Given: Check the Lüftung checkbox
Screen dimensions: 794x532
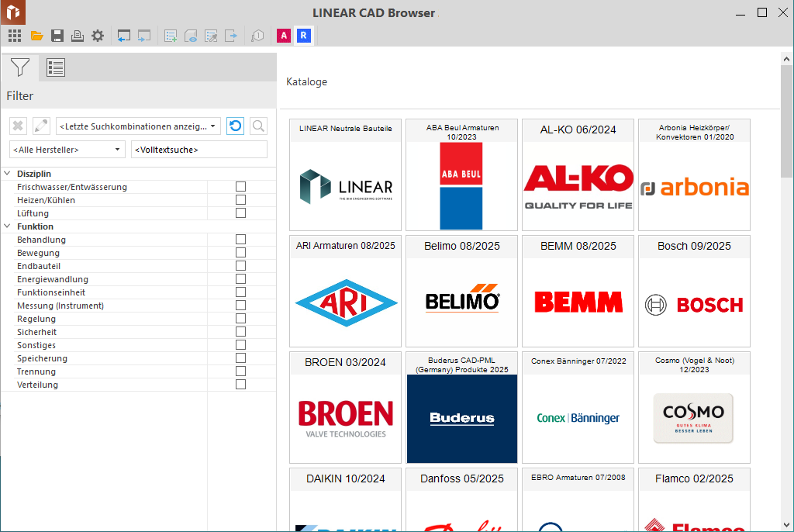Looking at the screenshot, I should [240, 212].
